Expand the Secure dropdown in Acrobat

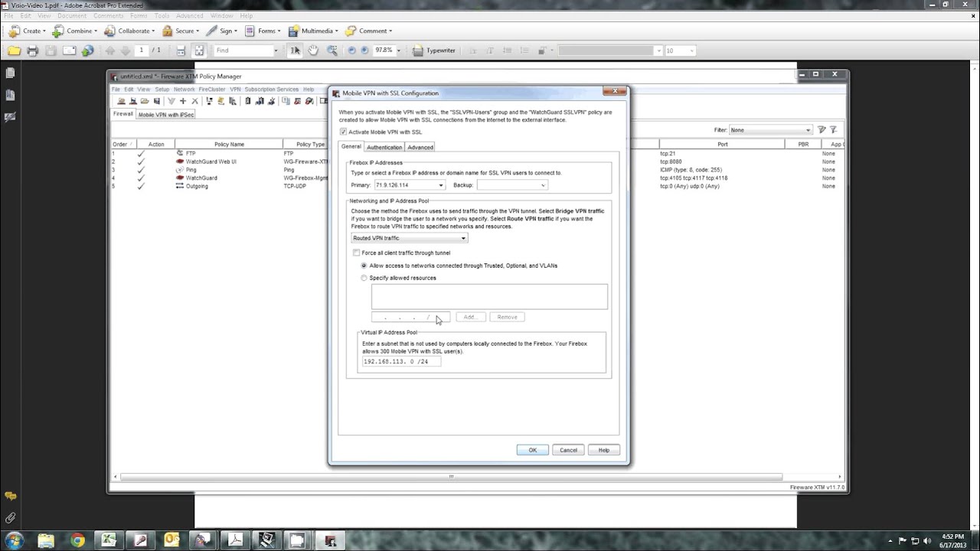click(197, 31)
